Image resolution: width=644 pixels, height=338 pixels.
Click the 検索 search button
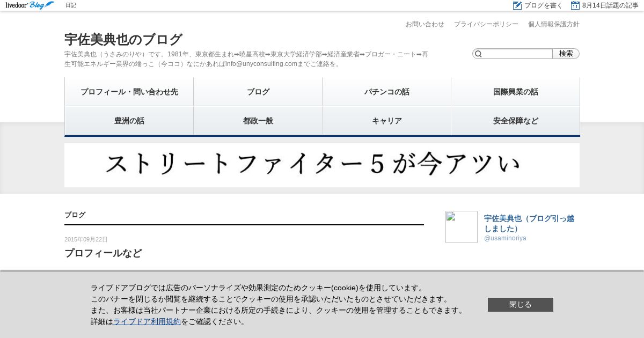[x=566, y=54]
